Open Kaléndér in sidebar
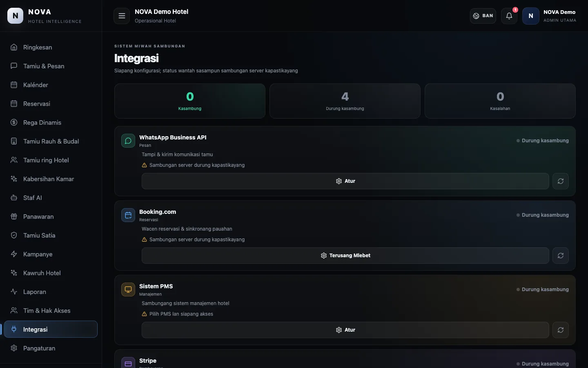The height and width of the screenshot is (368, 588). click(51, 85)
